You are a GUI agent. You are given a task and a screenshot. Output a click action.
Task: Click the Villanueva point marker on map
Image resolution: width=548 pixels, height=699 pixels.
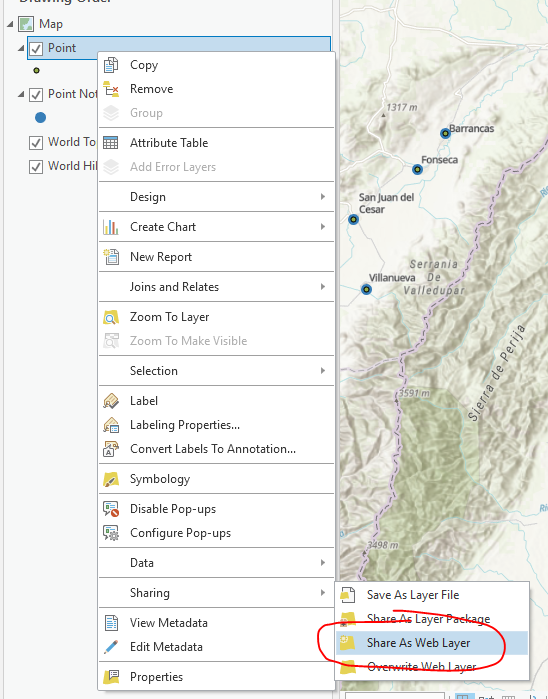(366, 289)
